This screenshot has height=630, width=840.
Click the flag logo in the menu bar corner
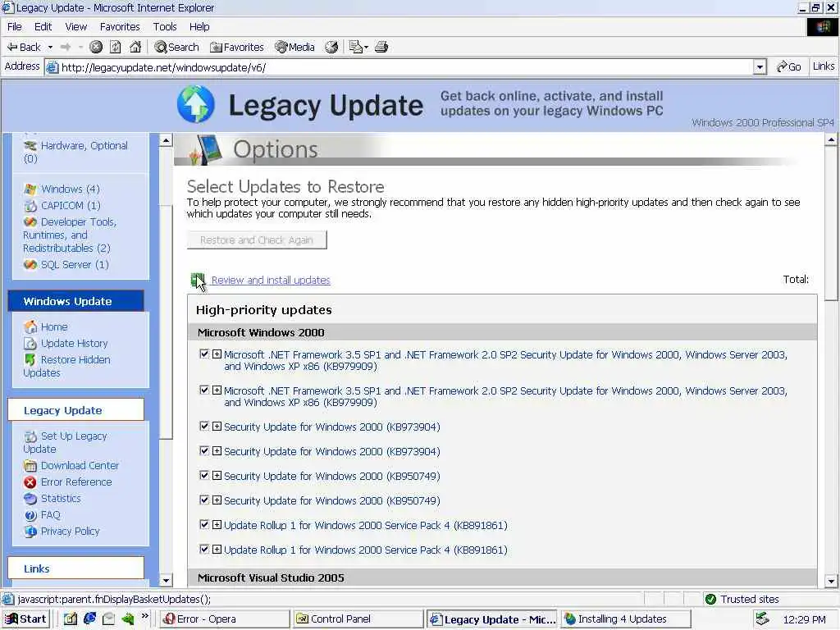(822, 27)
